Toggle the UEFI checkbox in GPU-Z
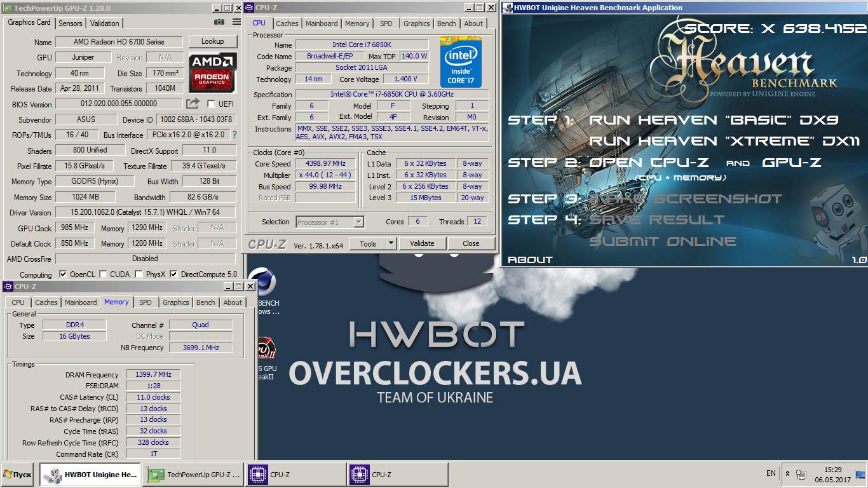 [x=211, y=104]
